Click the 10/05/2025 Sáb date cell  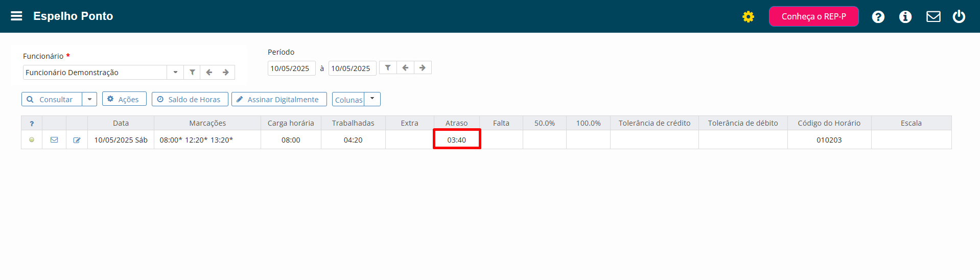121,140
